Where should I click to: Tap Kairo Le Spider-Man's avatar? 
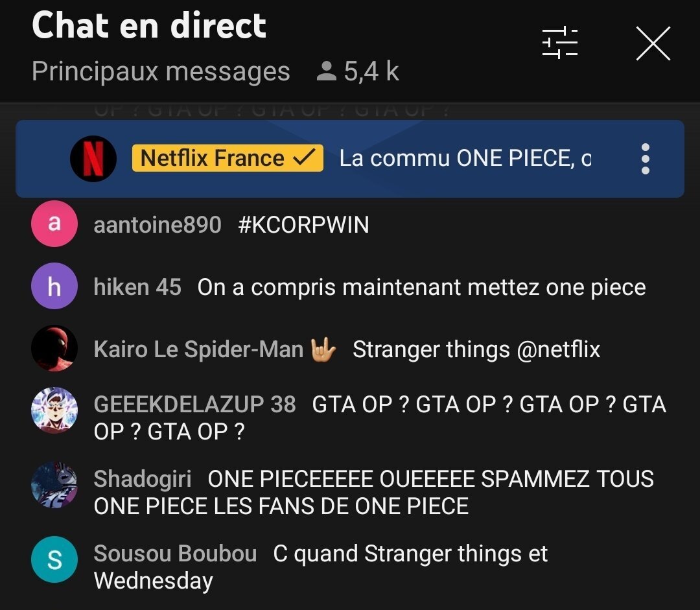point(54,349)
